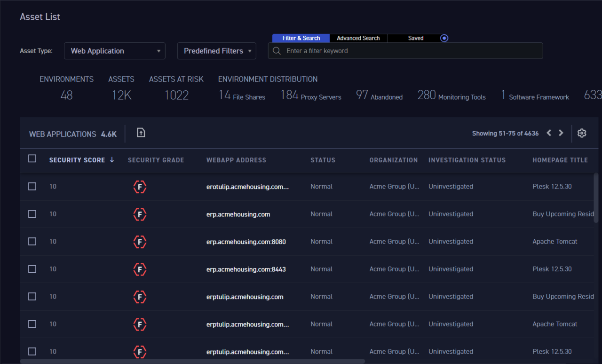Click the F badge for erptulip.acmehousing.com

(x=140, y=297)
